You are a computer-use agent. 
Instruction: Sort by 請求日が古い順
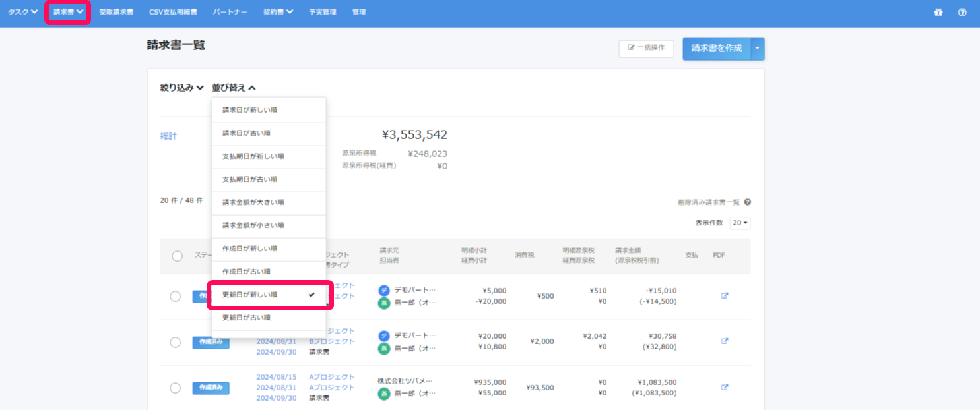(269, 133)
